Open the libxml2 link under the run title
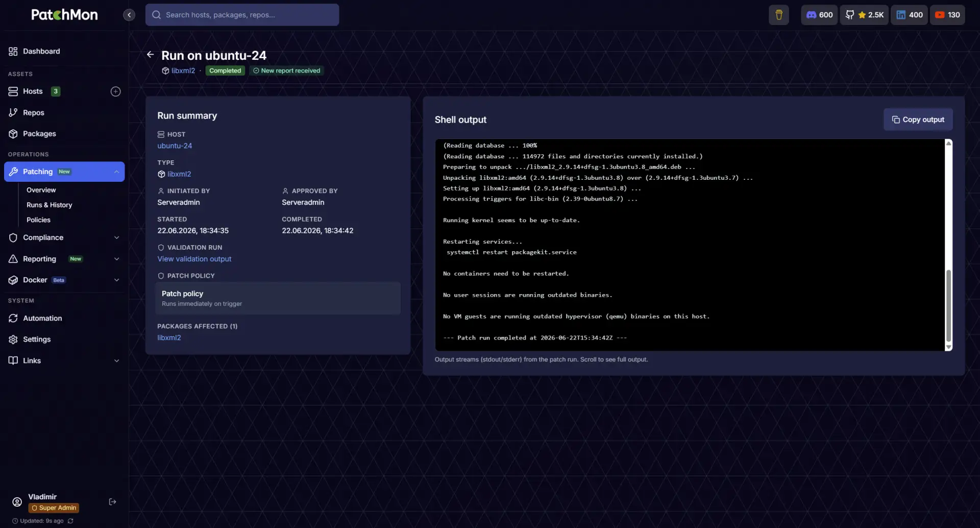This screenshot has height=528, width=980. (183, 71)
